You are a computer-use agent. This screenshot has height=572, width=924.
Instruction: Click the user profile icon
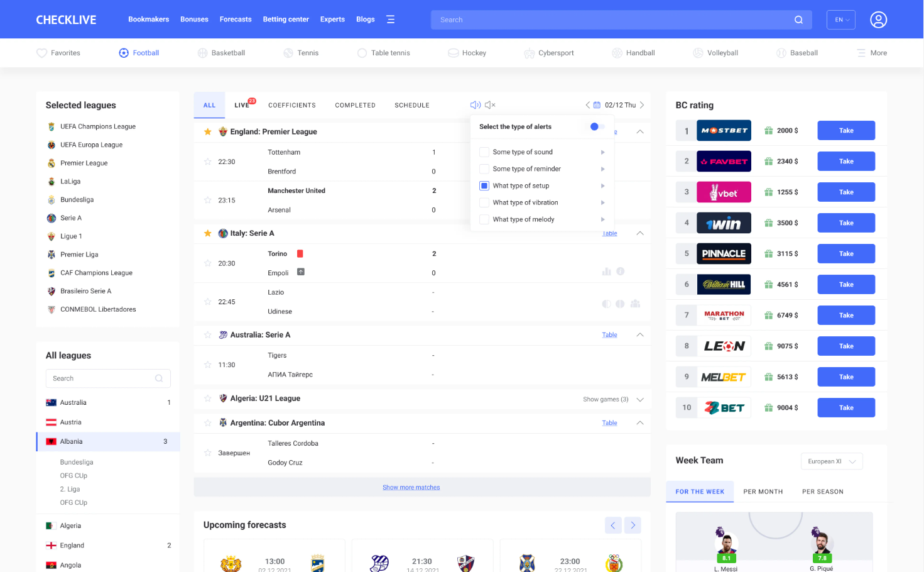pos(878,19)
